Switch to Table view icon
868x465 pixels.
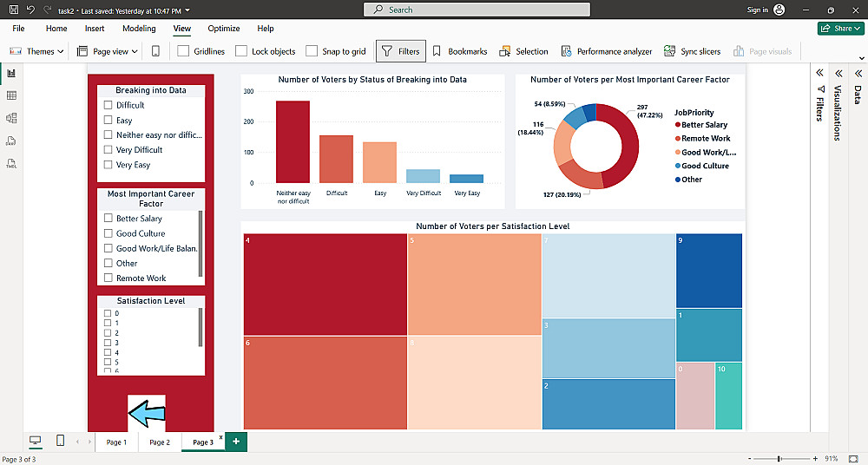[x=11, y=95]
